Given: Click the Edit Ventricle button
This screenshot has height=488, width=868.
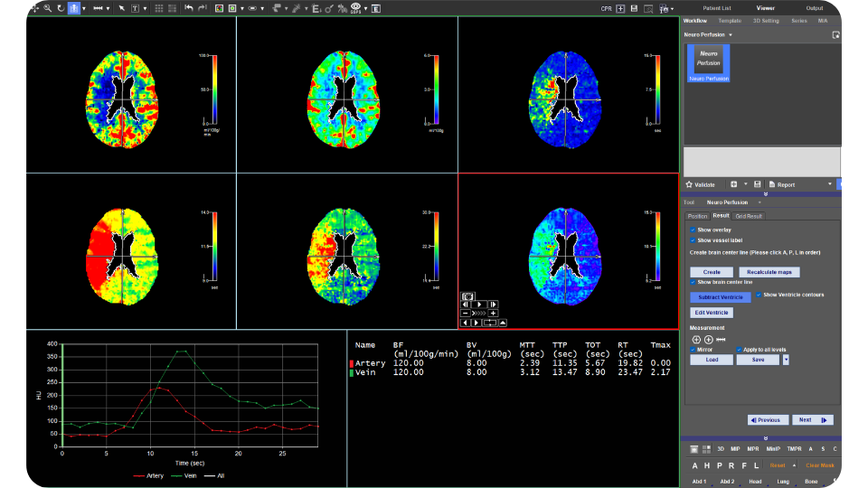Looking at the screenshot, I should tap(711, 313).
